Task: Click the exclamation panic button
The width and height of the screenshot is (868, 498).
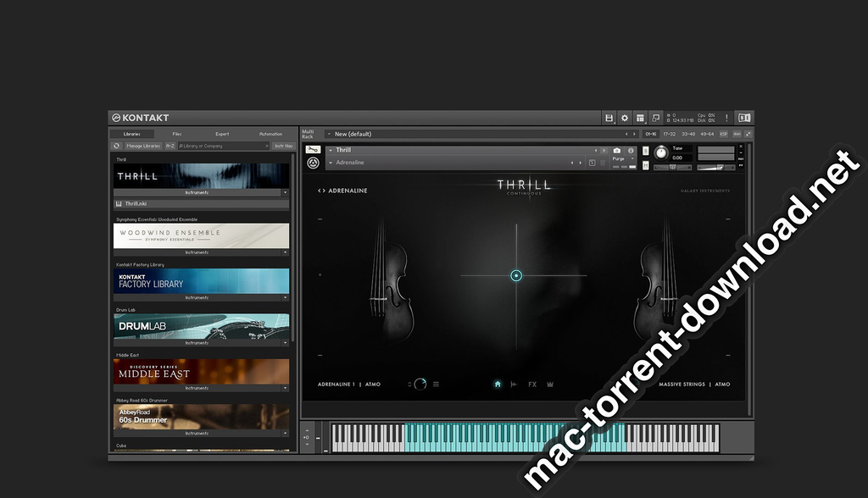Action: [726, 118]
